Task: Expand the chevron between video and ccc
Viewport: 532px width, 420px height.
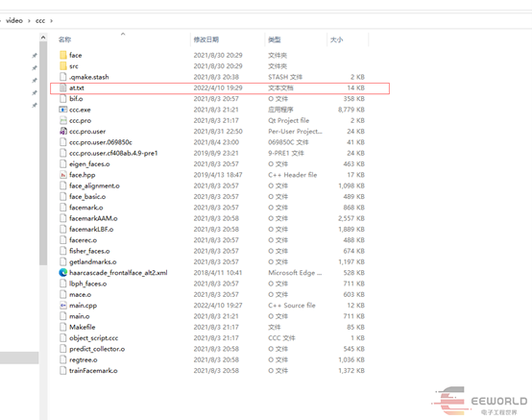Action: (x=29, y=21)
